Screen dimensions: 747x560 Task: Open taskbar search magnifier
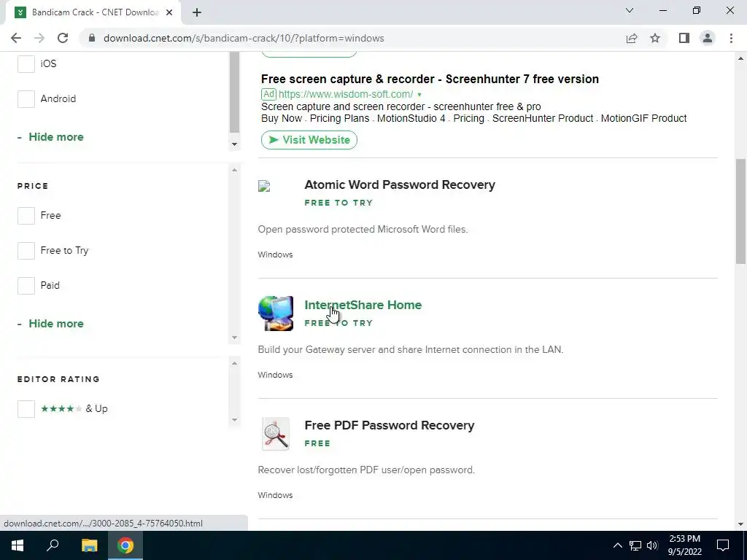click(x=53, y=545)
